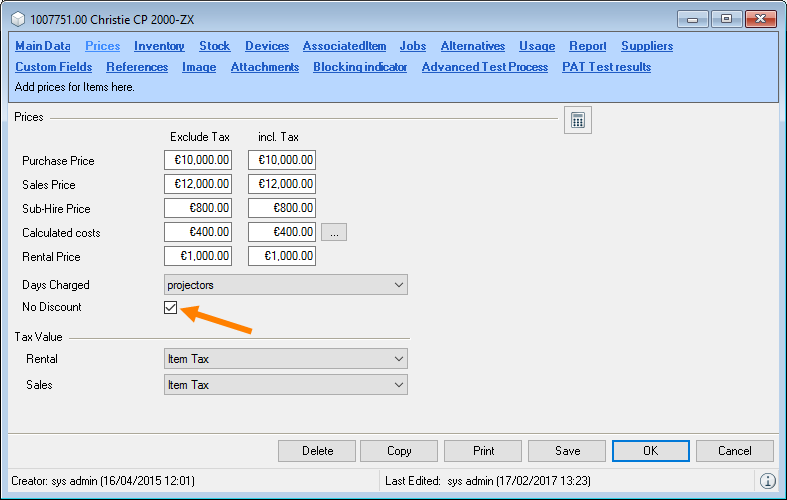Viewport: 787px width, 500px height.
Task: Open the Inventory tab
Action: [159, 46]
